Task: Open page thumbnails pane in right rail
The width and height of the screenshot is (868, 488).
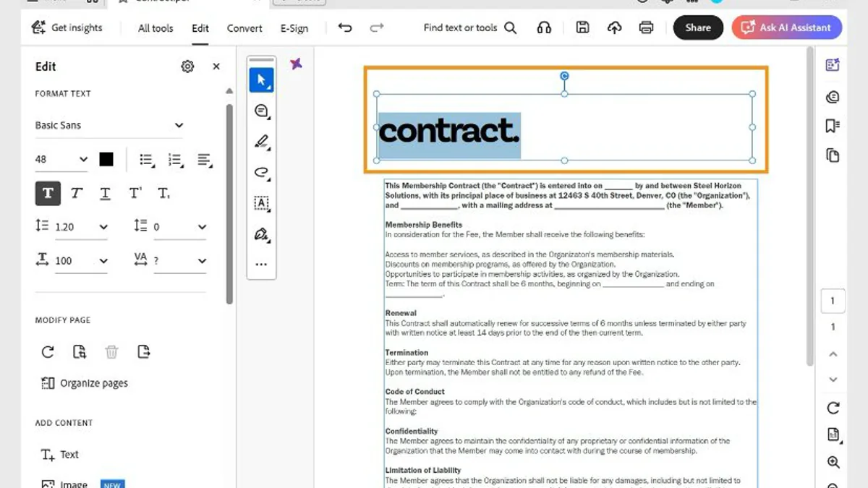Action: (833, 155)
